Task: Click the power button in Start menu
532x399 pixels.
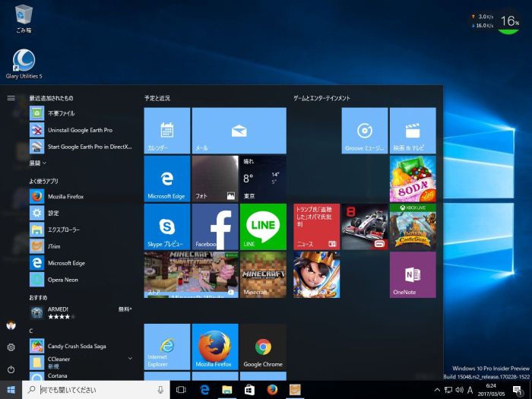Action: click(x=11, y=369)
